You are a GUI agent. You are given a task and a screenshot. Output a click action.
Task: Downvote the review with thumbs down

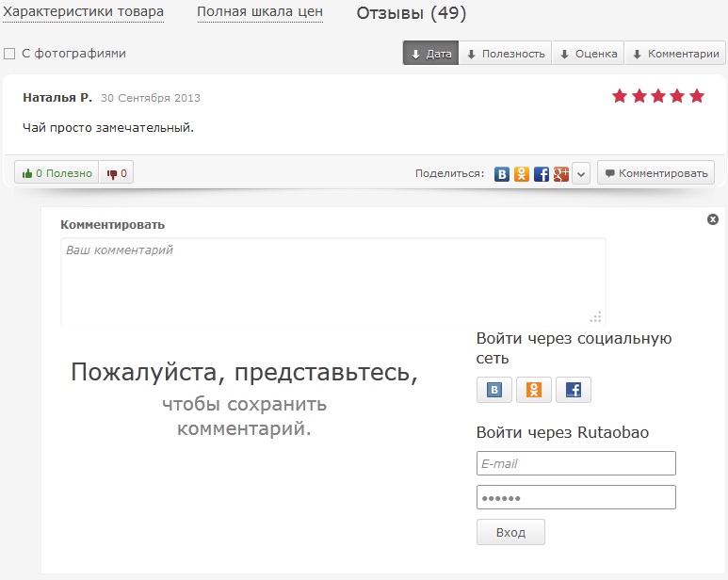click(x=117, y=173)
